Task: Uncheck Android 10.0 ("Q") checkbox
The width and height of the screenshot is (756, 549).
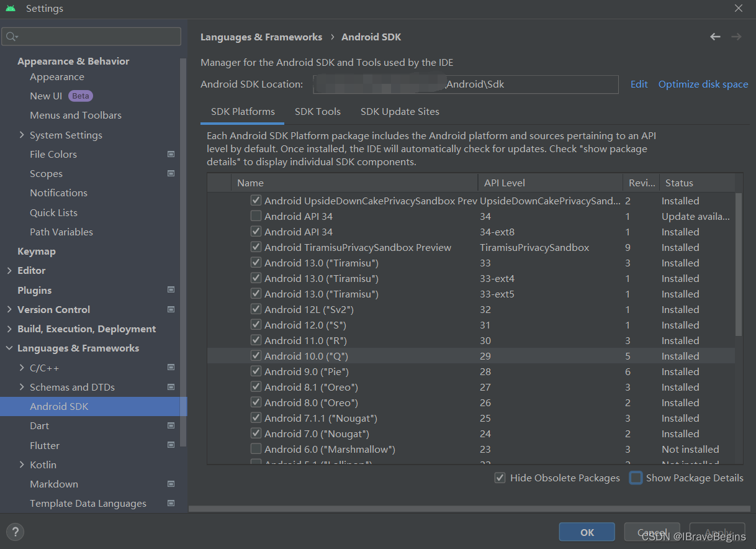Action: pyautogui.click(x=256, y=356)
